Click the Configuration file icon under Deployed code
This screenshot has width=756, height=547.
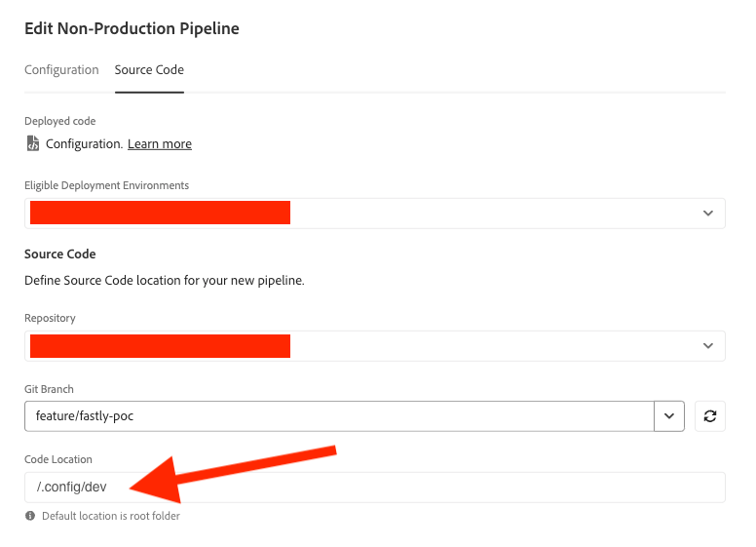point(33,143)
